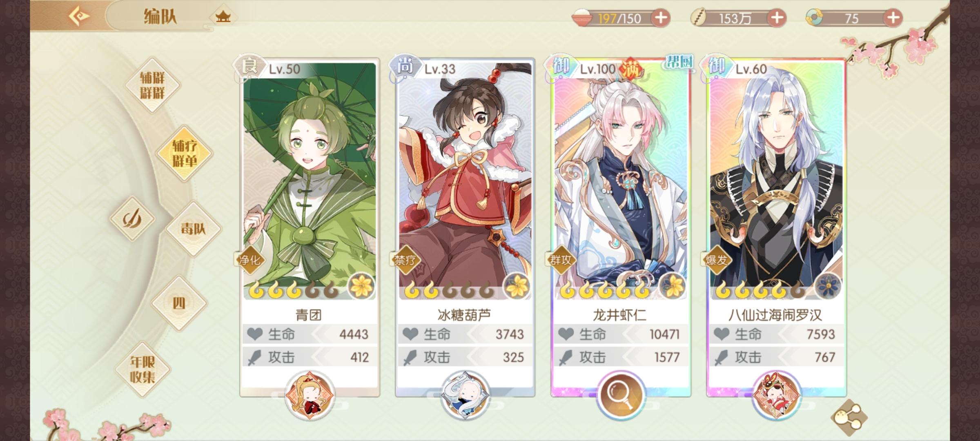Screen dimensions: 980x441
Task: Add coins with the 153万 plus button
Action: point(777,18)
